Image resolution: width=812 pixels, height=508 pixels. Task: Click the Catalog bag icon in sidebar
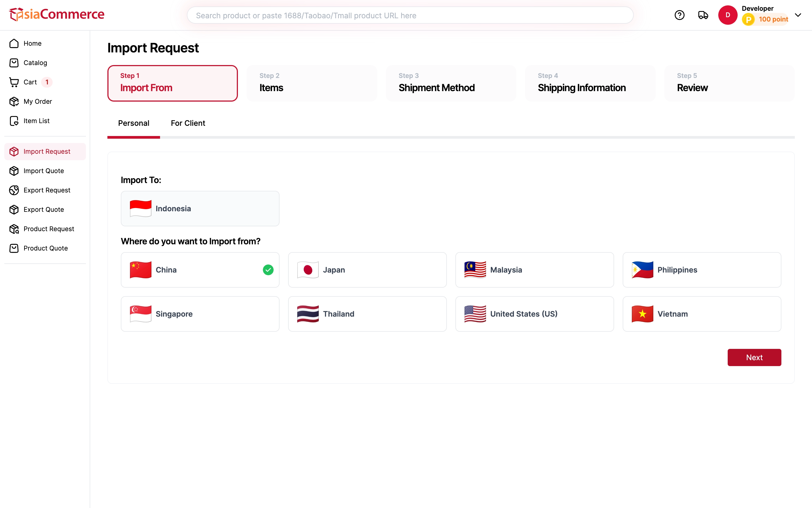(x=14, y=63)
